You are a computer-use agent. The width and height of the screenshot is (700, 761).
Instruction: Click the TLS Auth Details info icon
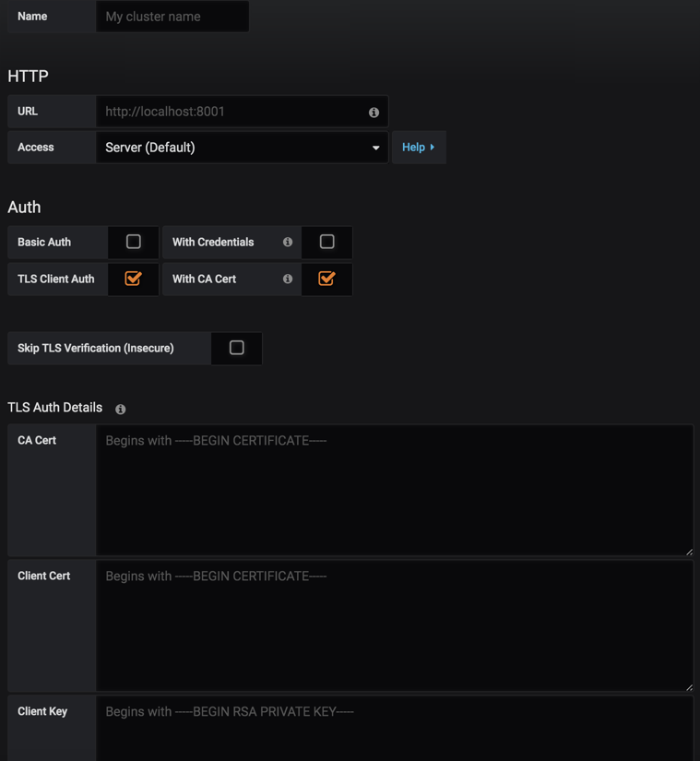(121, 409)
